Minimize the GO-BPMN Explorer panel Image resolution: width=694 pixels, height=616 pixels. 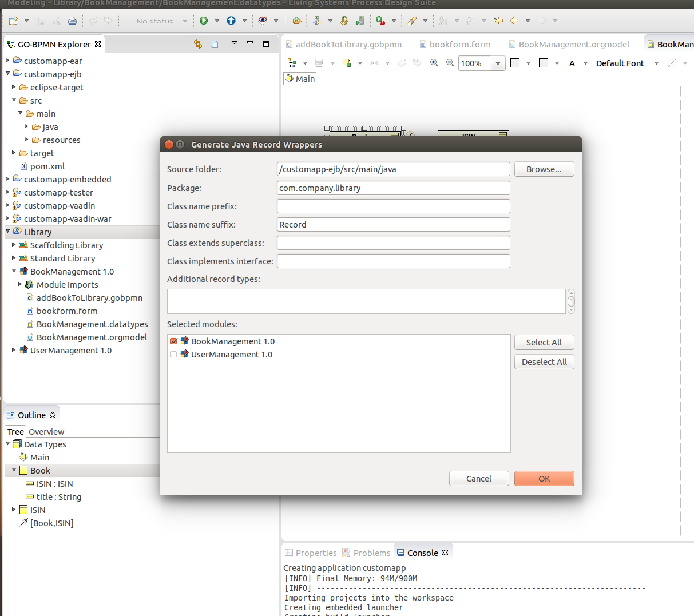(x=250, y=43)
